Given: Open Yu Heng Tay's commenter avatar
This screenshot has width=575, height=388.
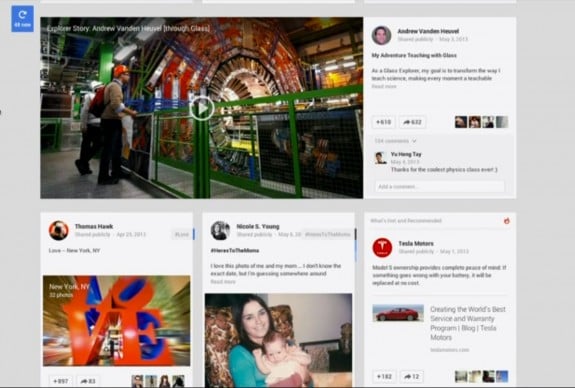Looking at the screenshot, I should (x=381, y=158).
